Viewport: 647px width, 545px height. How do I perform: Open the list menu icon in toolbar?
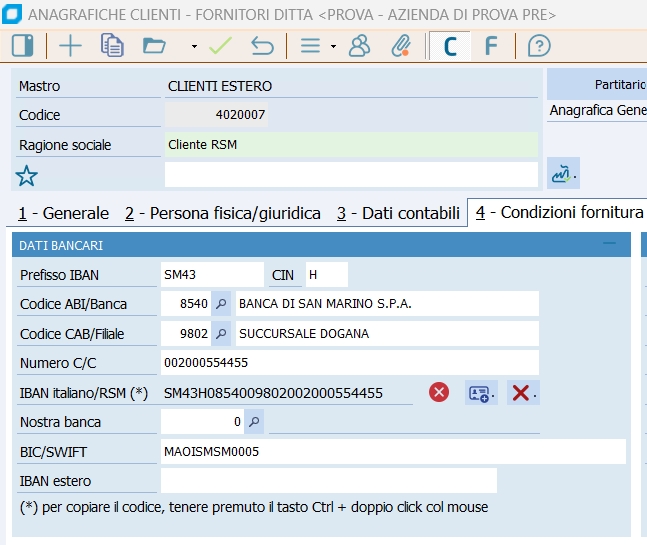point(310,45)
